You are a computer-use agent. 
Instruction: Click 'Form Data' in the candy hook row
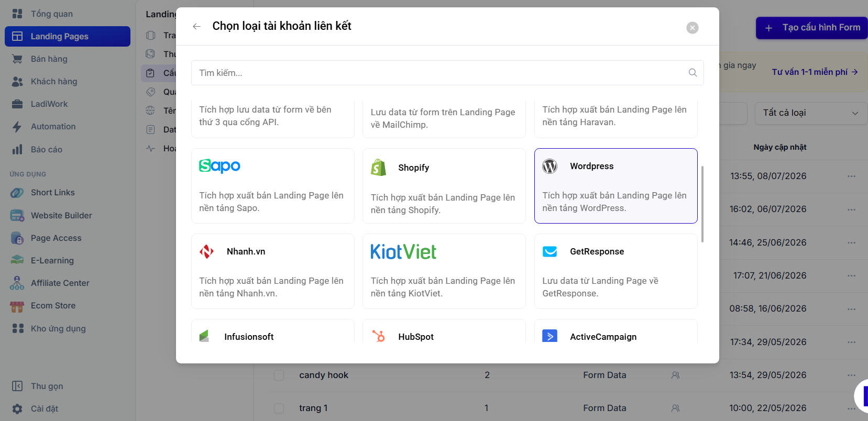(x=605, y=375)
